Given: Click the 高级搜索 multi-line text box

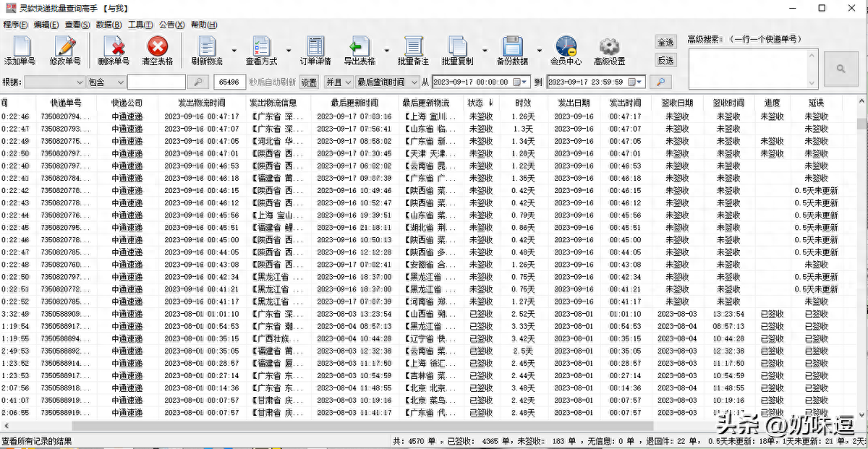Looking at the screenshot, I should point(749,68).
